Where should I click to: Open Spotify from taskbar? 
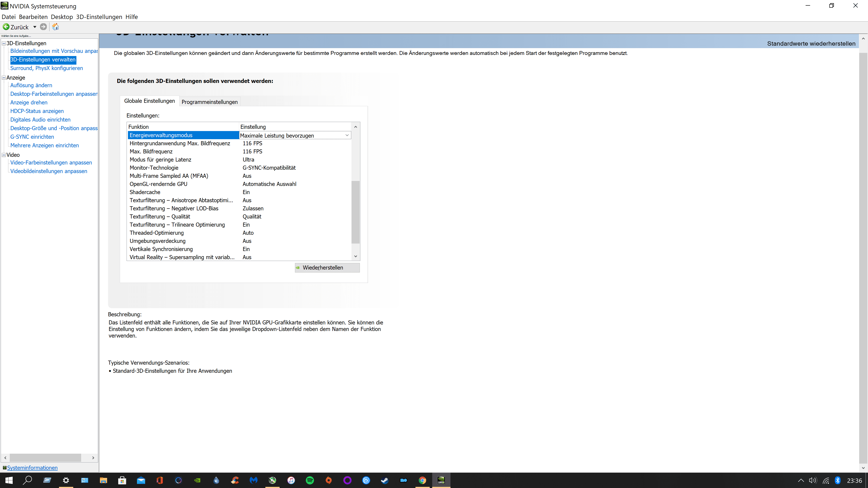pos(310,481)
